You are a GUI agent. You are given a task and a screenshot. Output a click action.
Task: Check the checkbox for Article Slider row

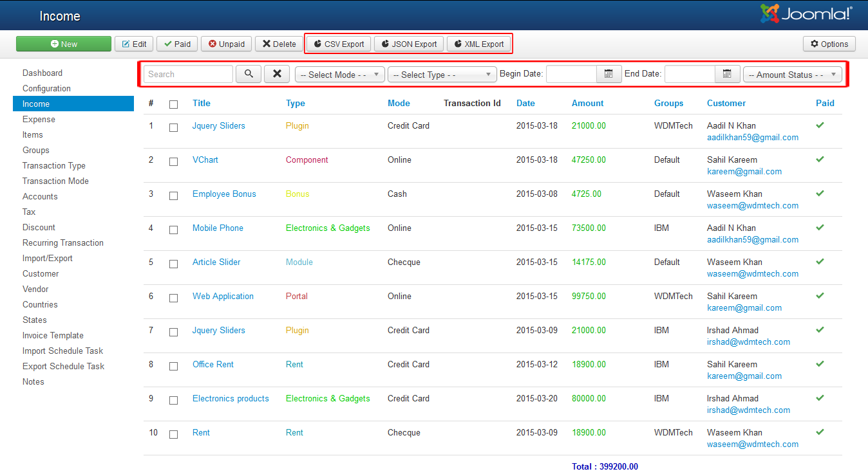point(173,264)
